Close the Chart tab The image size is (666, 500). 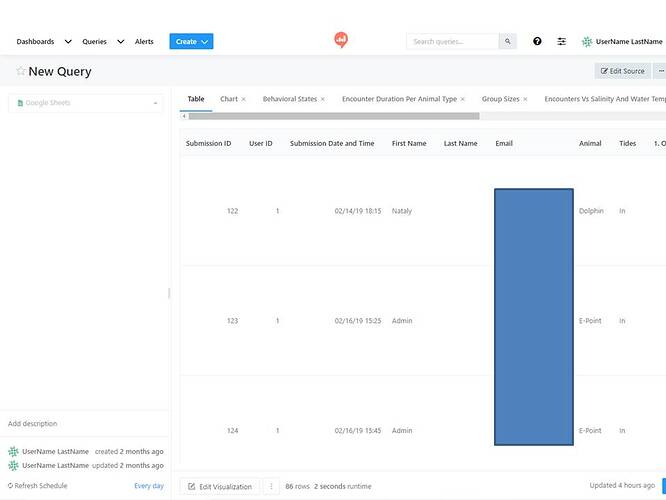tap(243, 99)
